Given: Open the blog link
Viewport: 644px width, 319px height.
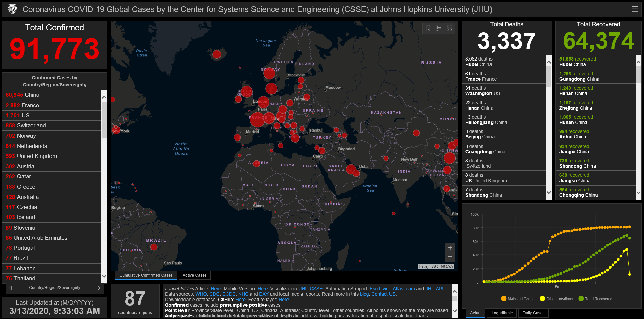Looking at the screenshot, I should (x=364, y=294).
